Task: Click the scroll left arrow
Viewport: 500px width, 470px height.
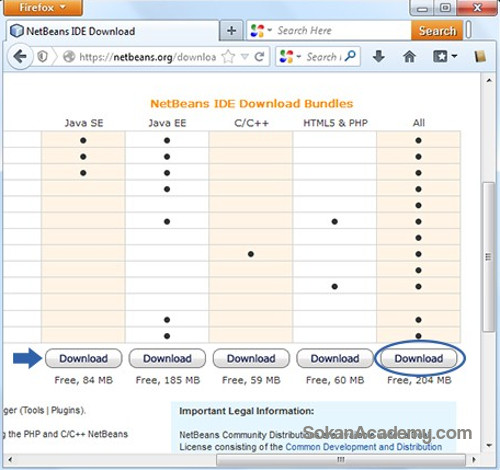Action: pos(10,460)
